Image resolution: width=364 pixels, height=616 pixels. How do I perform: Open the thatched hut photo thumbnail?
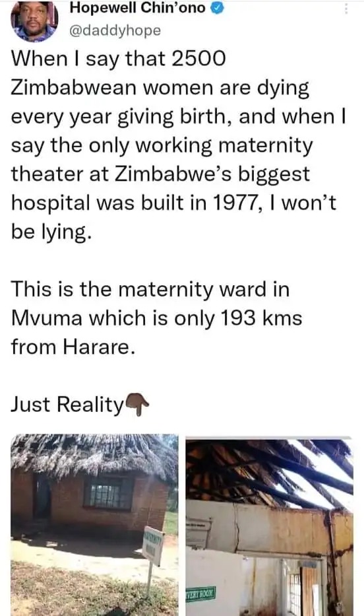pyautogui.click(x=94, y=525)
